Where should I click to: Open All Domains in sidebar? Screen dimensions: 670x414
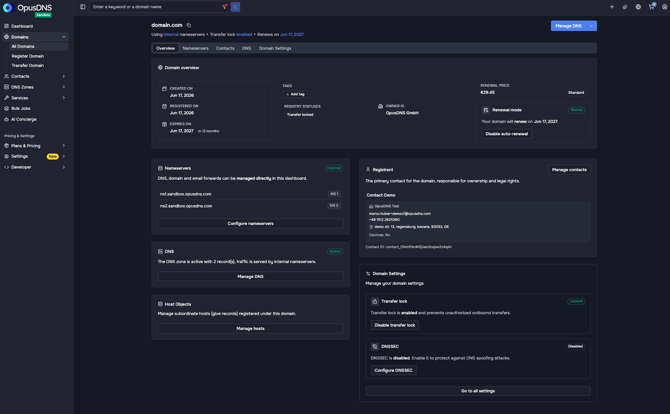[x=38, y=46]
